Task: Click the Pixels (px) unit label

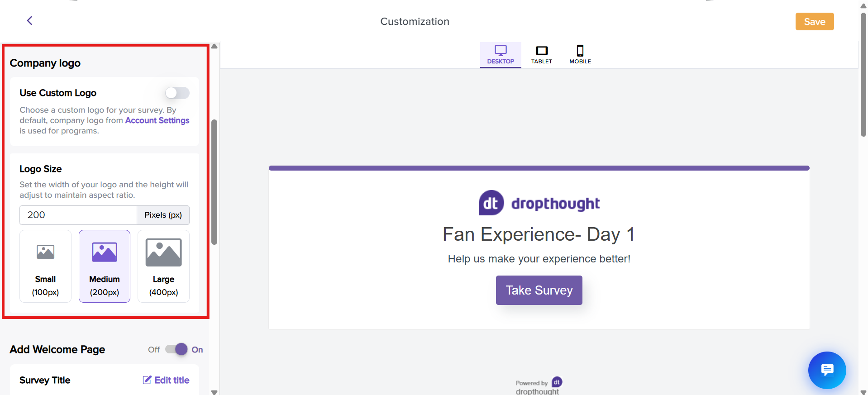Action: tap(163, 215)
